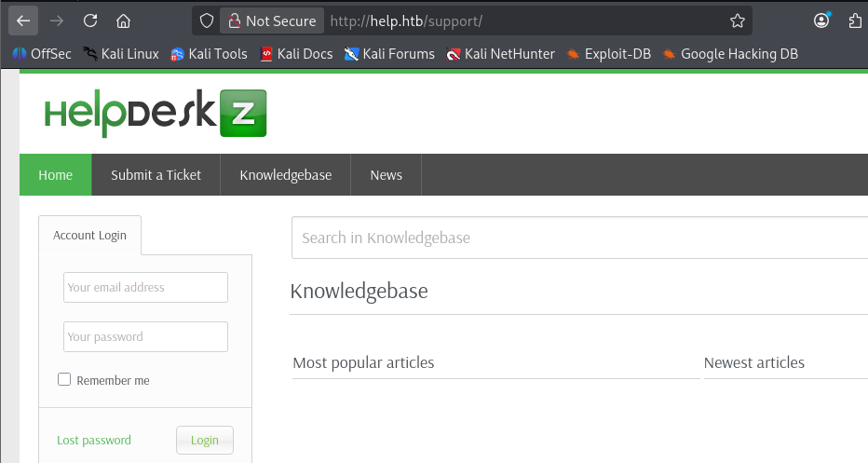Focus the Search in Knowledgebase box

[577, 238]
